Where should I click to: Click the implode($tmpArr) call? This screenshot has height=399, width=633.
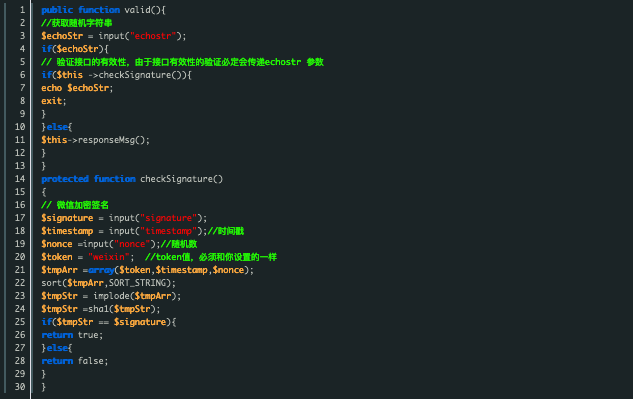coord(134,296)
